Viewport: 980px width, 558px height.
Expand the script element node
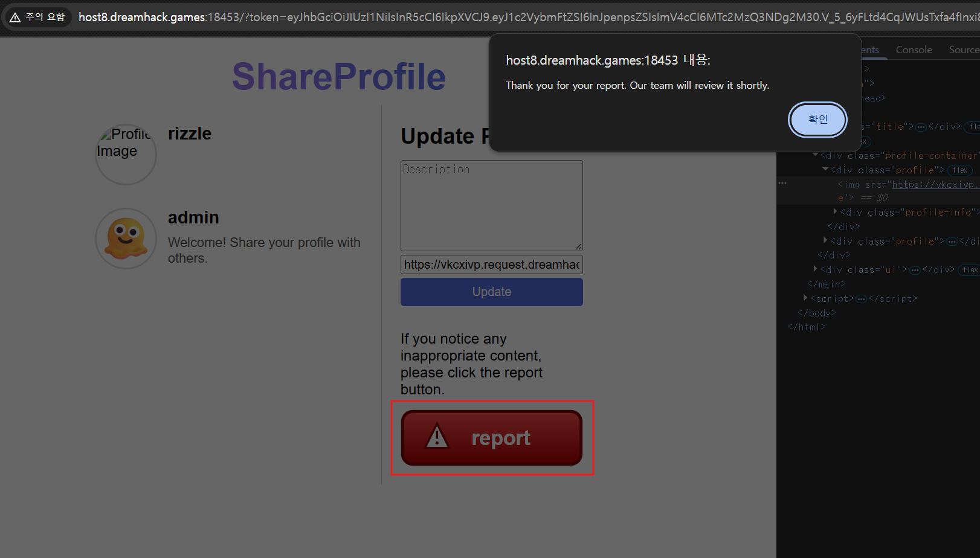coord(805,298)
